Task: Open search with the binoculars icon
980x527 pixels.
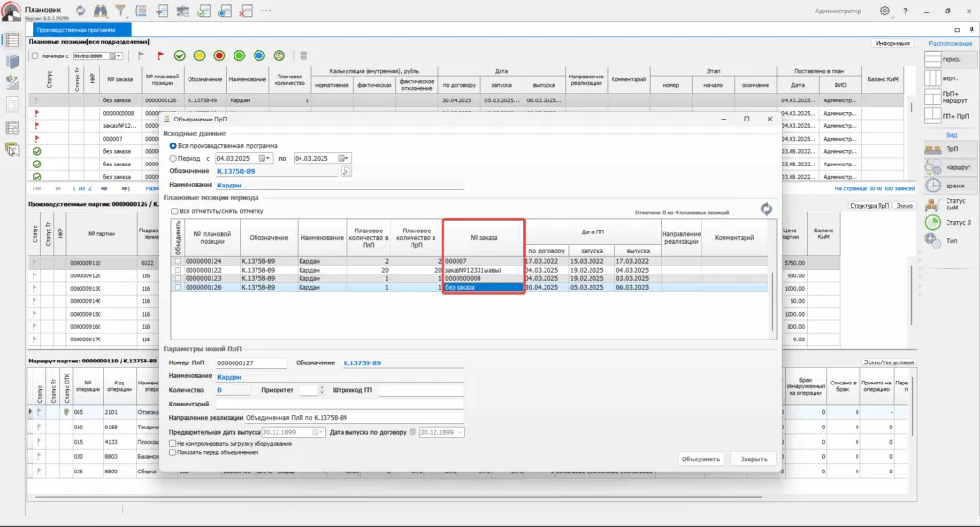Action: pyautogui.click(x=100, y=11)
